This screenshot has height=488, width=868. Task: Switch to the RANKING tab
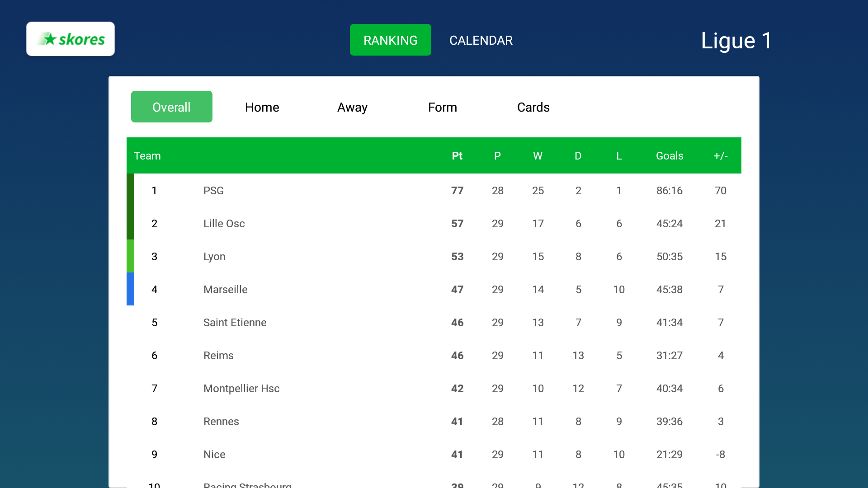tap(390, 40)
